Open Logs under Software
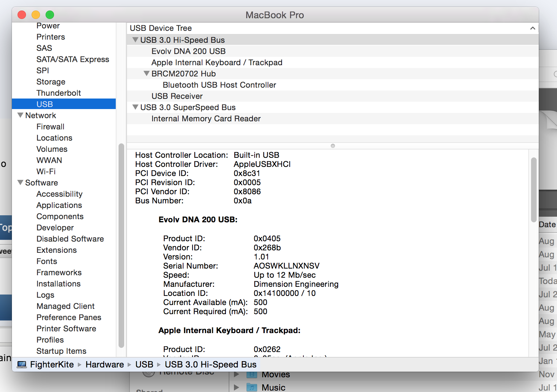557x392 pixels. [45, 295]
